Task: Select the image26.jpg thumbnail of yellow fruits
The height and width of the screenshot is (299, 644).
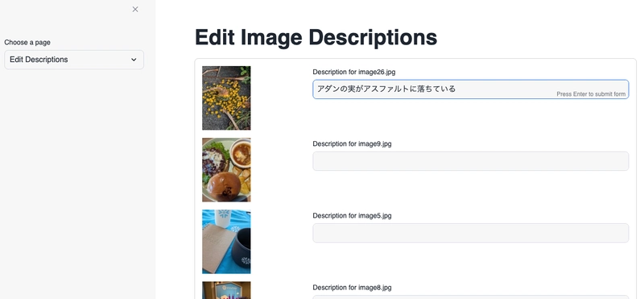Action: [226, 98]
